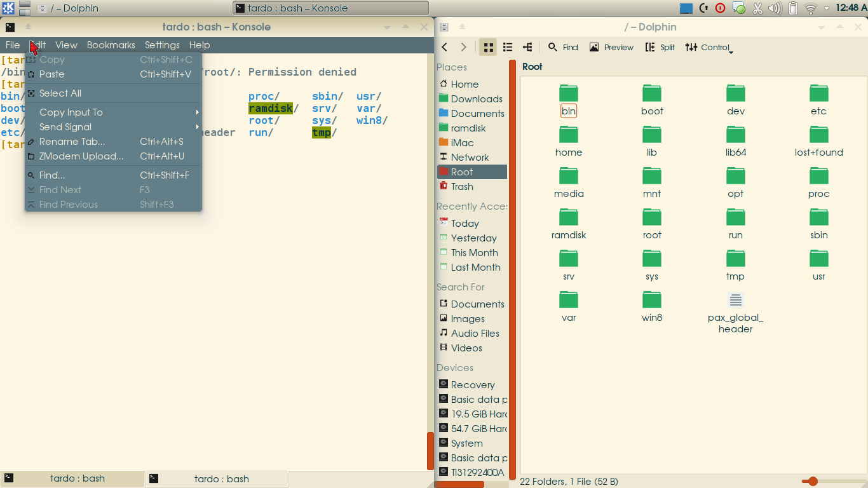
Task: Choose Select All from Edit menu
Action: (x=113, y=93)
